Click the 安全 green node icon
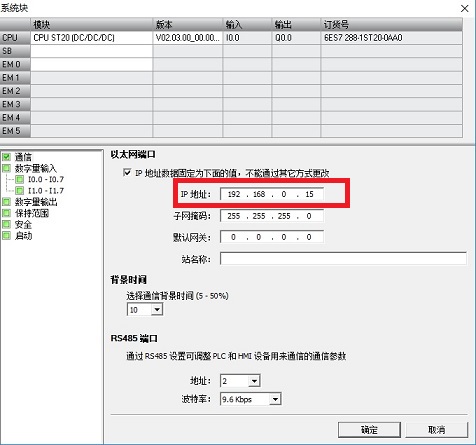The image size is (476, 445). click(x=6, y=224)
